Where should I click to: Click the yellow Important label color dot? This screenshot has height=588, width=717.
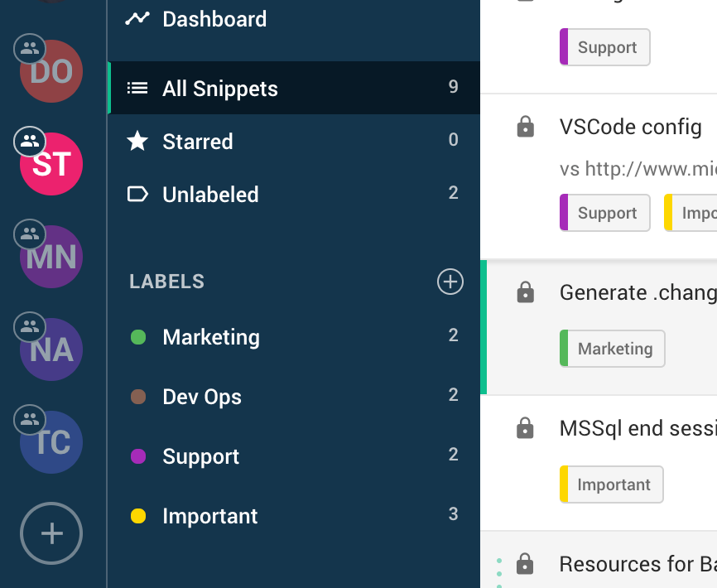[x=138, y=516]
